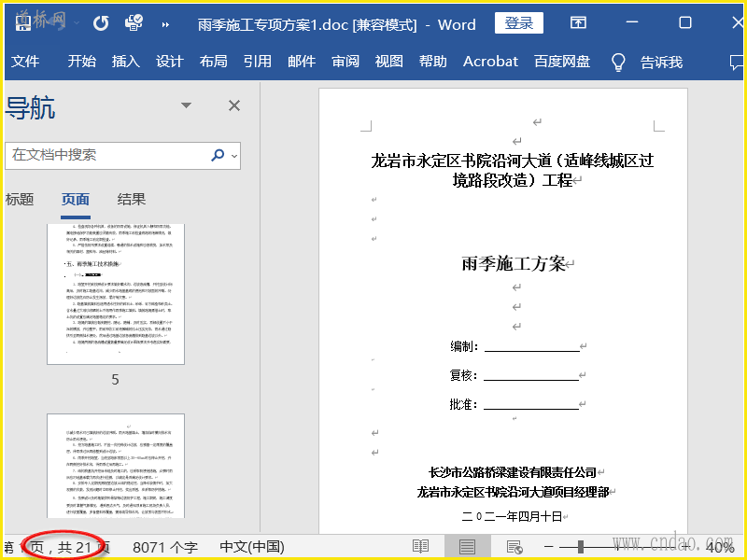
Task: Select the page 6 thumbnail below page 5
Action: 116,466
